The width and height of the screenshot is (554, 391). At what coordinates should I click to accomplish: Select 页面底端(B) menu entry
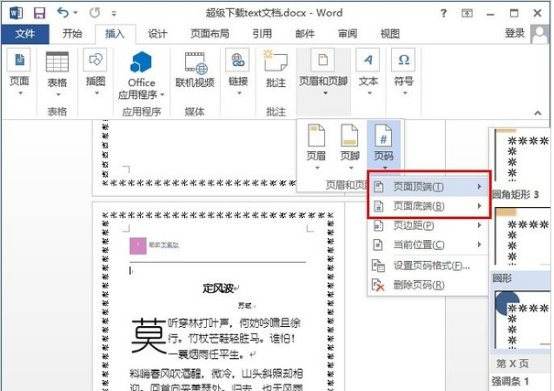(429, 206)
